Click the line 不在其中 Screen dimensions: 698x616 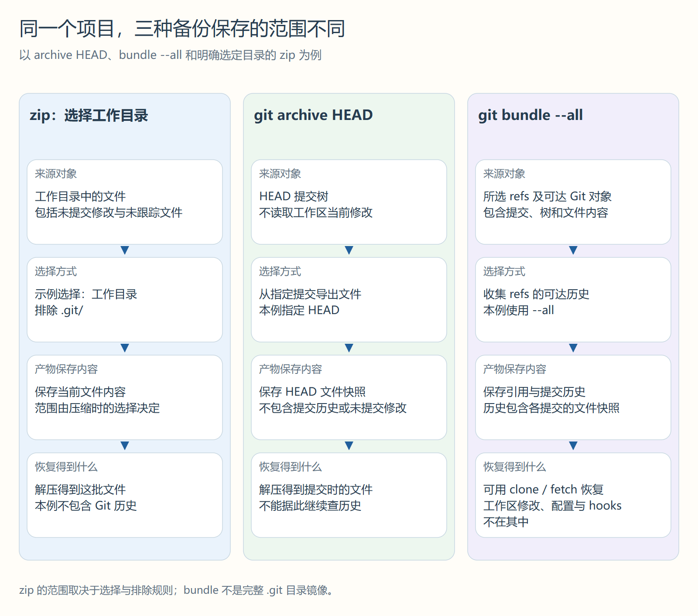click(x=506, y=522)
